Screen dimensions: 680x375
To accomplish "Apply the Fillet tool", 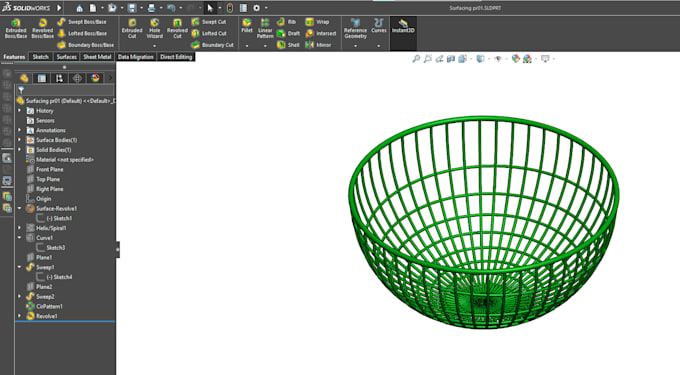I will tap(247, 26).
